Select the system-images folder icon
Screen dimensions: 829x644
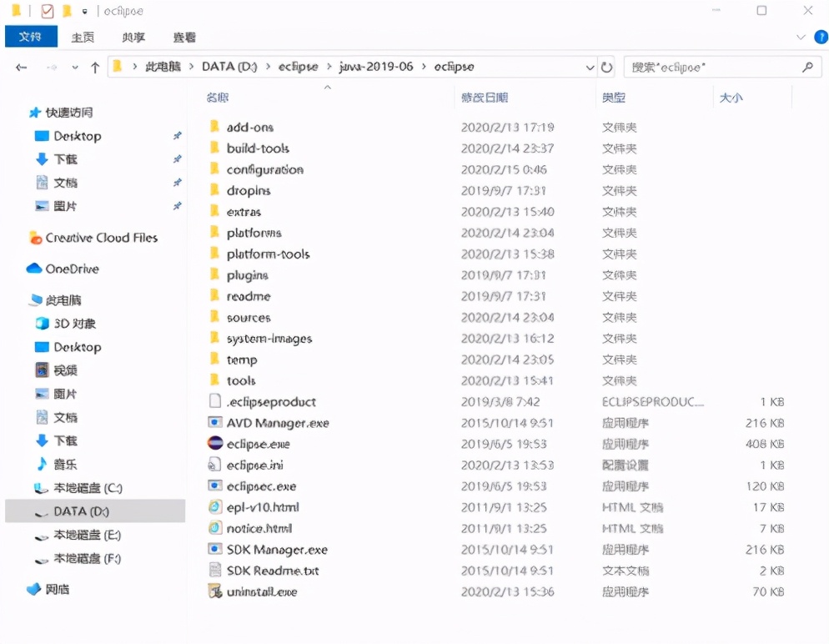(214, 339)
